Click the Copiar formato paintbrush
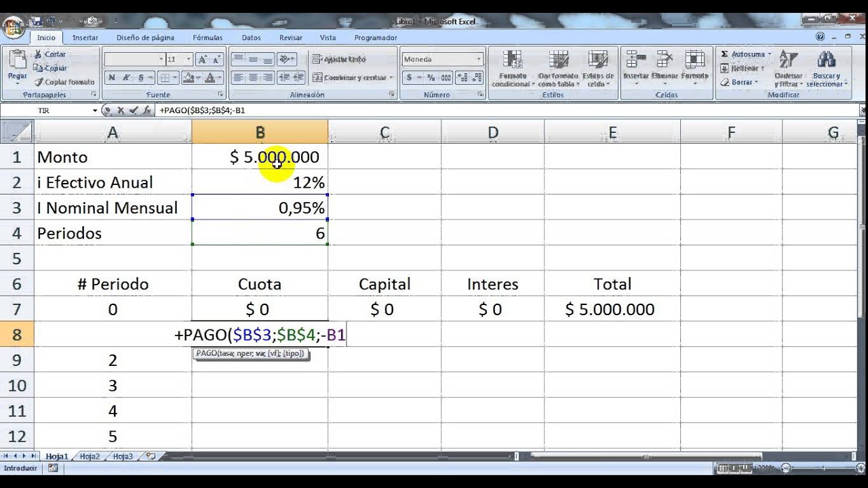The height and width of the screenshot is (488, 868). 64,81
